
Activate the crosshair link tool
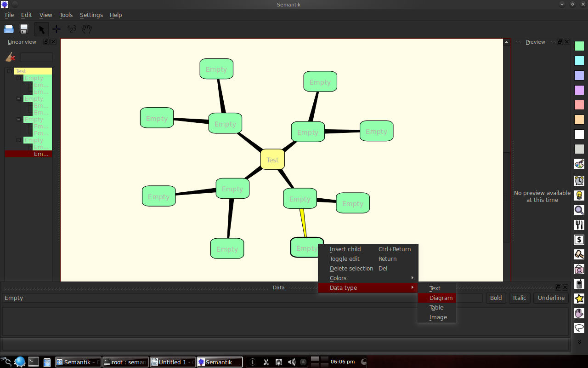click(57, 29)
